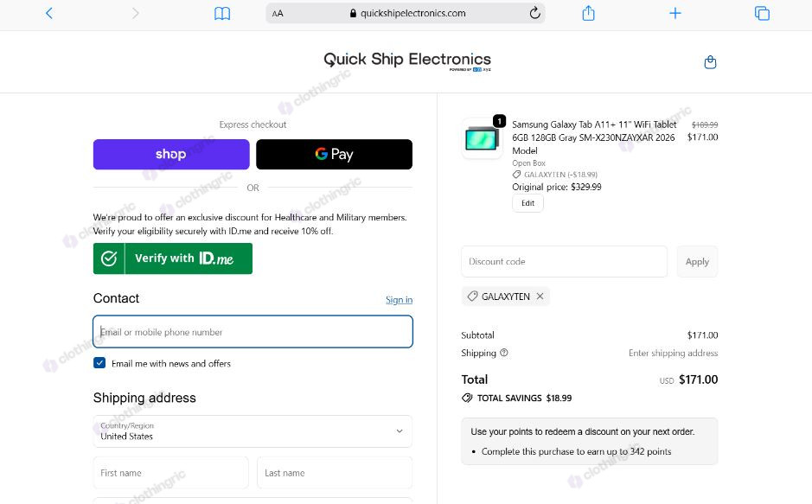Click Complete this purchase points text

click(x=577, y=451)
